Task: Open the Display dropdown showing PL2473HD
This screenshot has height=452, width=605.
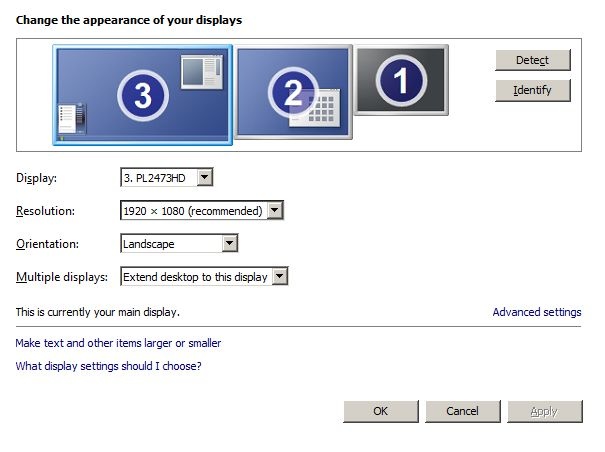Action: (167, 178)
